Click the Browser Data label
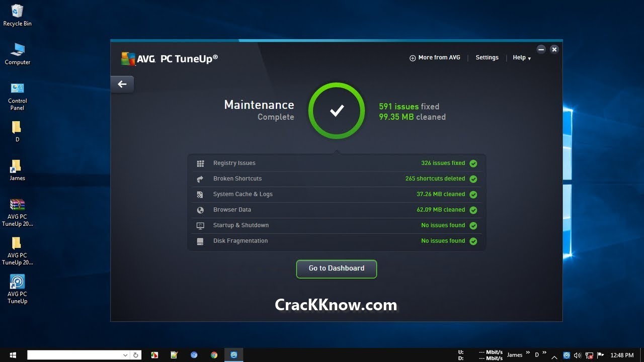The width and height of the screenshot is (644, 362). click(x=232, y=210)
